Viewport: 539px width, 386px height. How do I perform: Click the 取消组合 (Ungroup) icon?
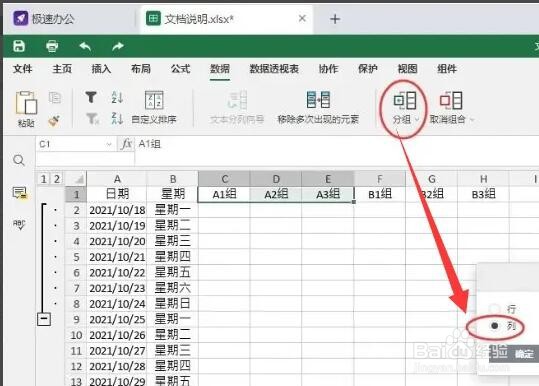451,100
